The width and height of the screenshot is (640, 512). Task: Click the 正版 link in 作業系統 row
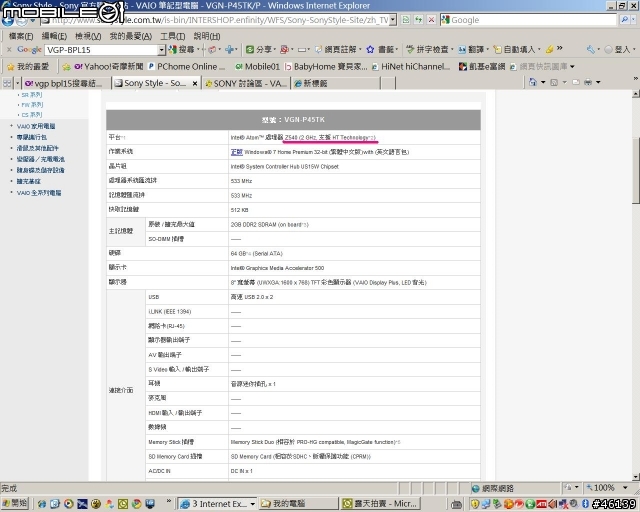click(x=237, y=152)
